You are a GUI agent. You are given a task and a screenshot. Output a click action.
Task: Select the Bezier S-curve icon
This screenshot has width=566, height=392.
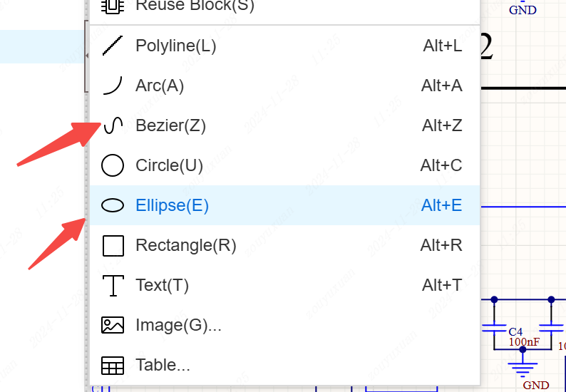click(113, 125)
